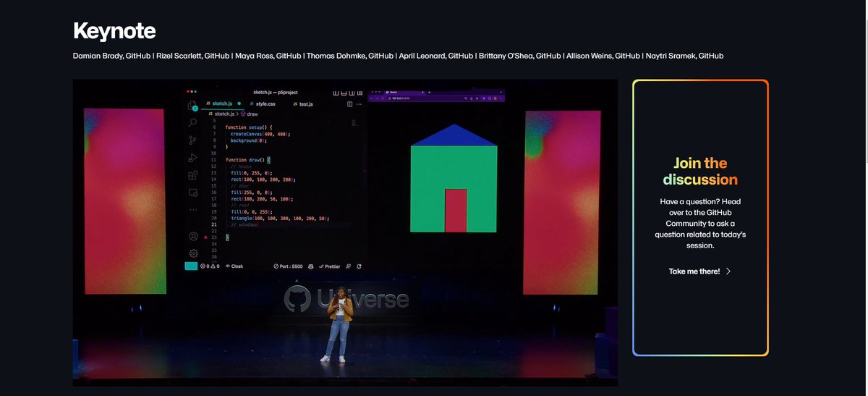Screen dimensions: 868x396
Task: Switch to the style.css editor tab
Action: pos(262,104)
